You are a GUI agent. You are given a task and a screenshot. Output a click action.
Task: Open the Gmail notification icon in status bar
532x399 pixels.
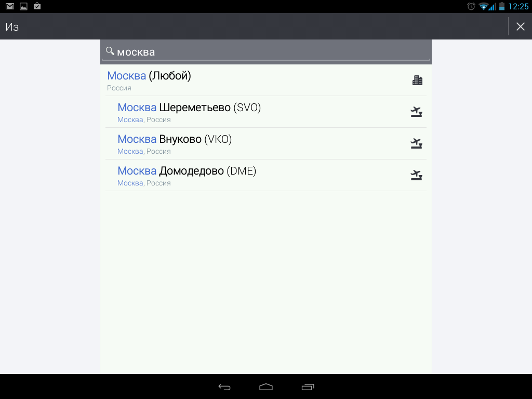point(10,6)
